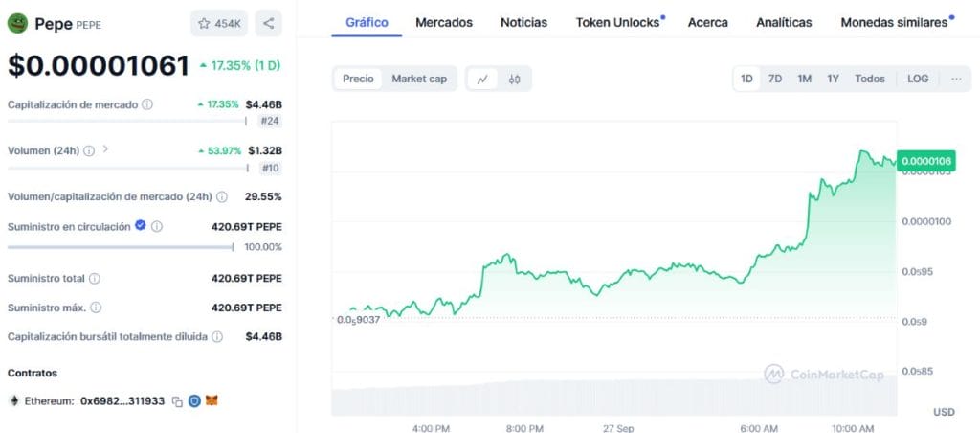980x433 pixels.
Task: Open the Noticias tab
Action: [x=523, y=23]
